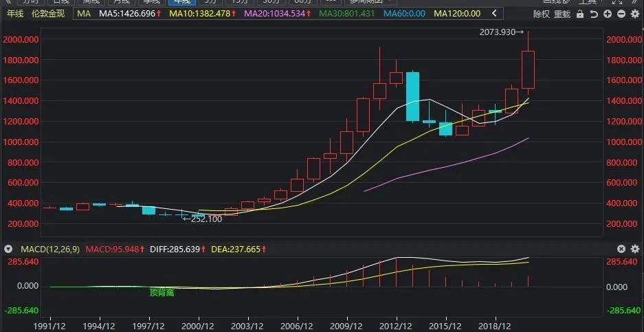Click the 2012/12 date label
The image size is (644, 332).
pyautogui.click(x=397, y=327)
